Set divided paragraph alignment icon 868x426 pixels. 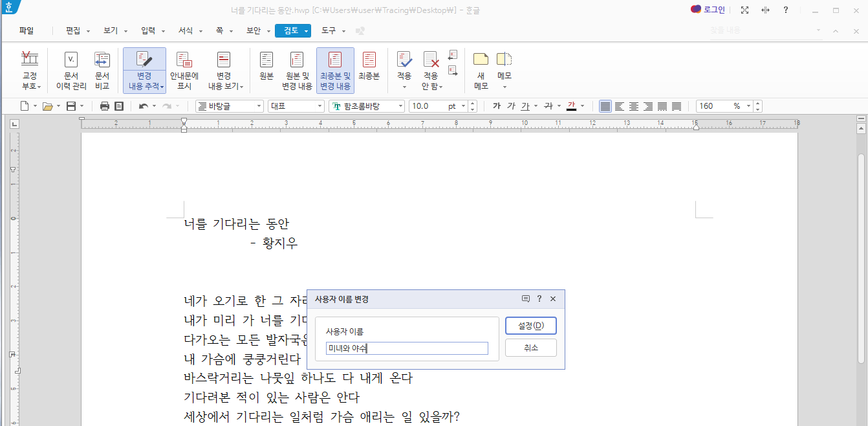coord(677,106)
